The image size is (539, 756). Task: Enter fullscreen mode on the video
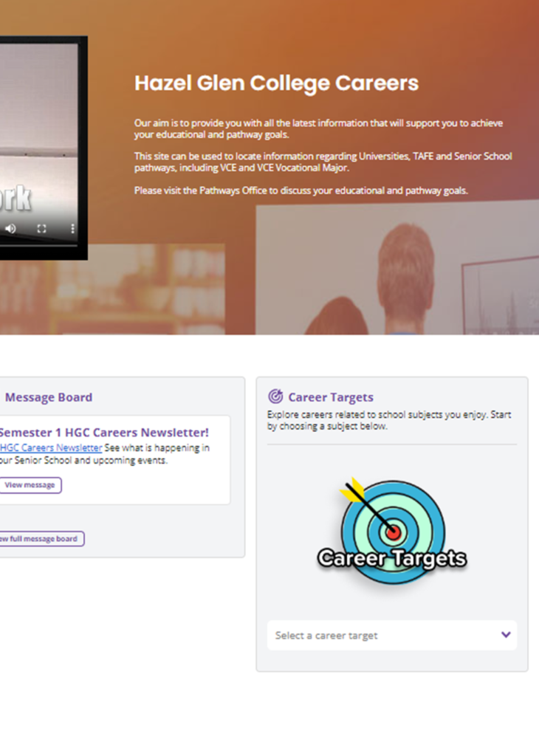coord(41,229)
